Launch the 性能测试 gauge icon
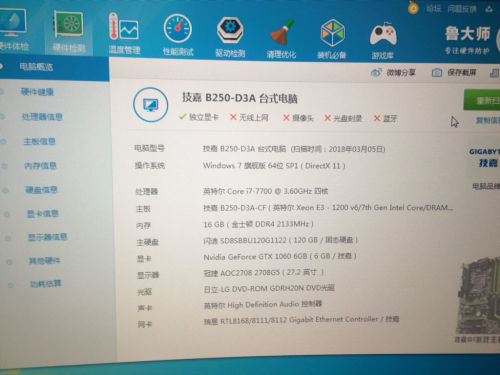500x375 pixels. (178, 28)
